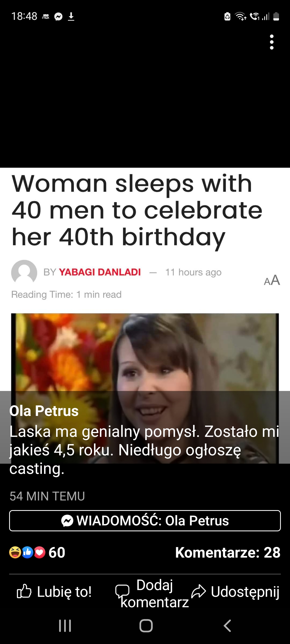Send message via WIADOMOŚĆ: Ola Petrus button
The width and height of the screenshot is (290, 644).
tap(145, 521)
